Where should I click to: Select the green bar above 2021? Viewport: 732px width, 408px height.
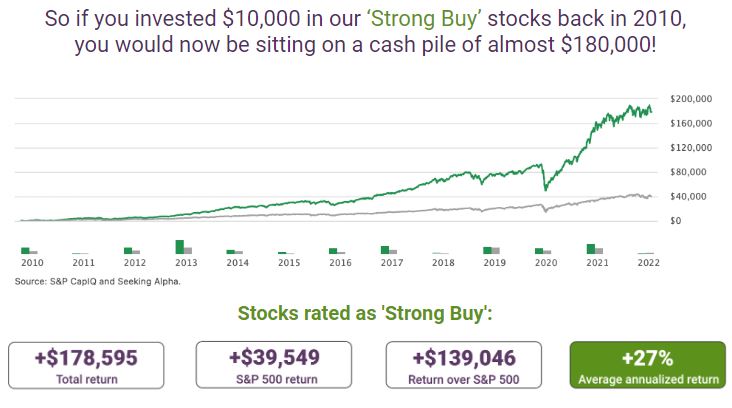(x=591, y=249)
